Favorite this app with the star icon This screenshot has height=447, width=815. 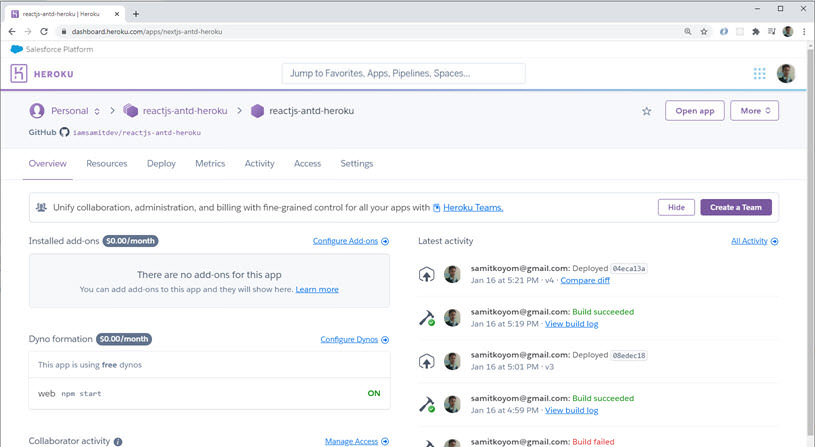coord(647,111)
